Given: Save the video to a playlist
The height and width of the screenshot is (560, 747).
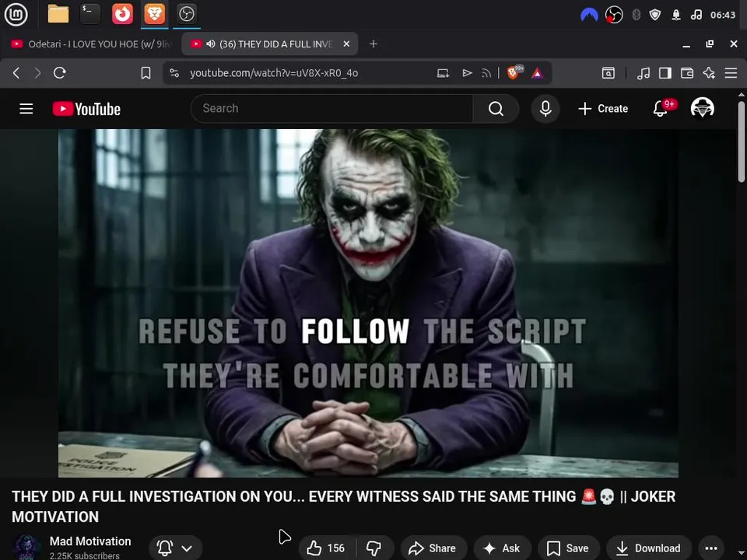Looking at the screenshot, I should (x=568, y=548).
